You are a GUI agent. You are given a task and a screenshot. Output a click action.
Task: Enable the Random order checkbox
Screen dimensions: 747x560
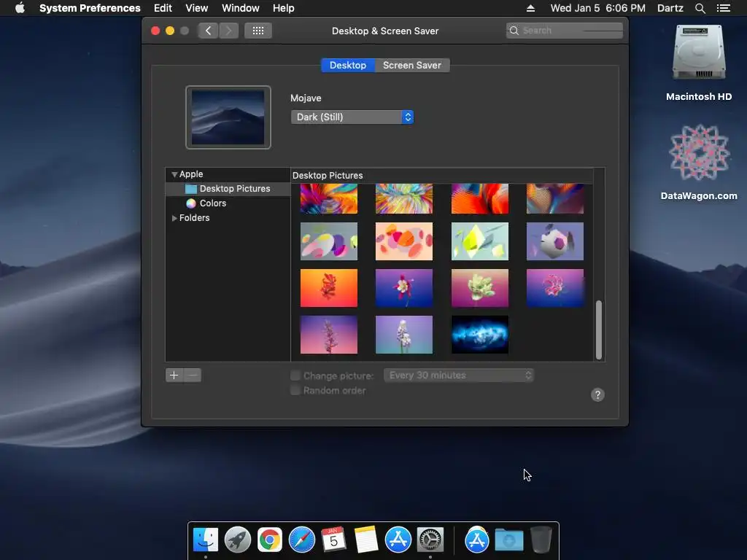coord(295,391)
